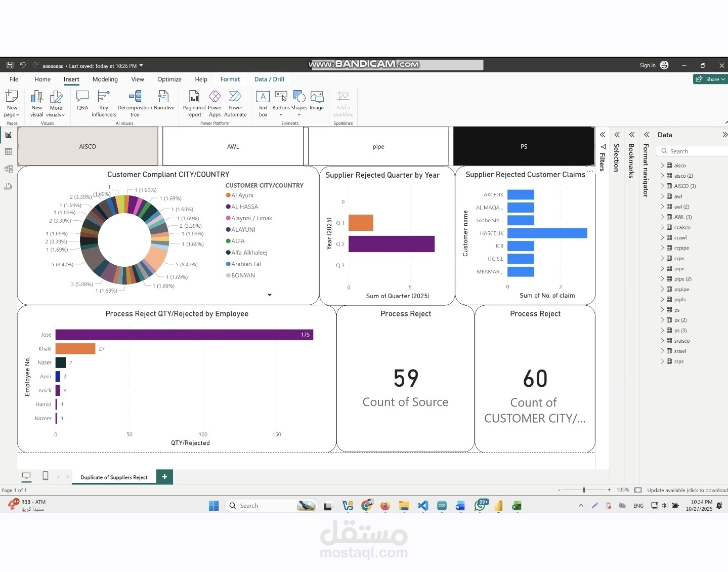Open Windows Start menu

tap(214, 506)
